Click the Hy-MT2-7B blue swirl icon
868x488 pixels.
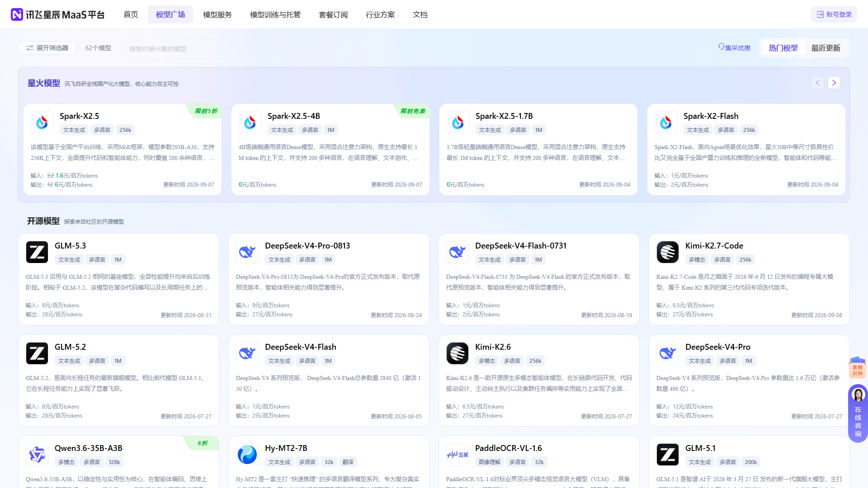[247, 455]
